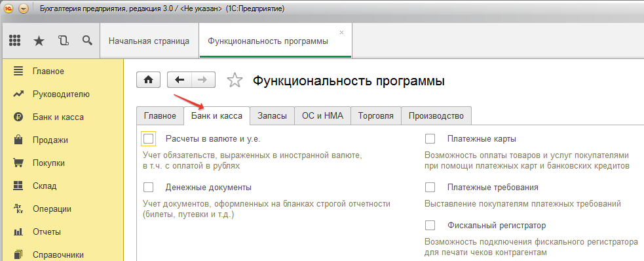Click the search magnifier icon
Viewport: 644px width, 261px height.
tap(87, 40)
